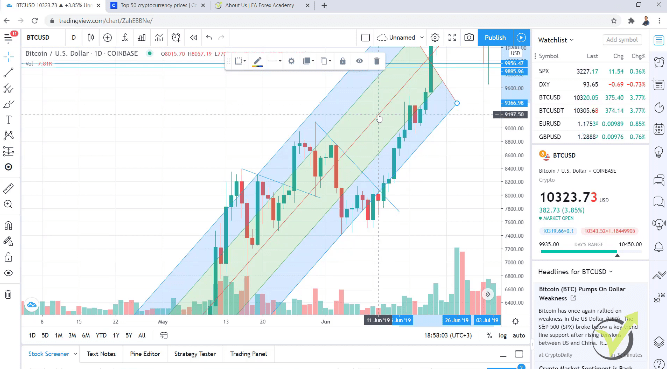Delete the selected drawing
This screenshot has width=667, height=369.
(x=376, y=61)
